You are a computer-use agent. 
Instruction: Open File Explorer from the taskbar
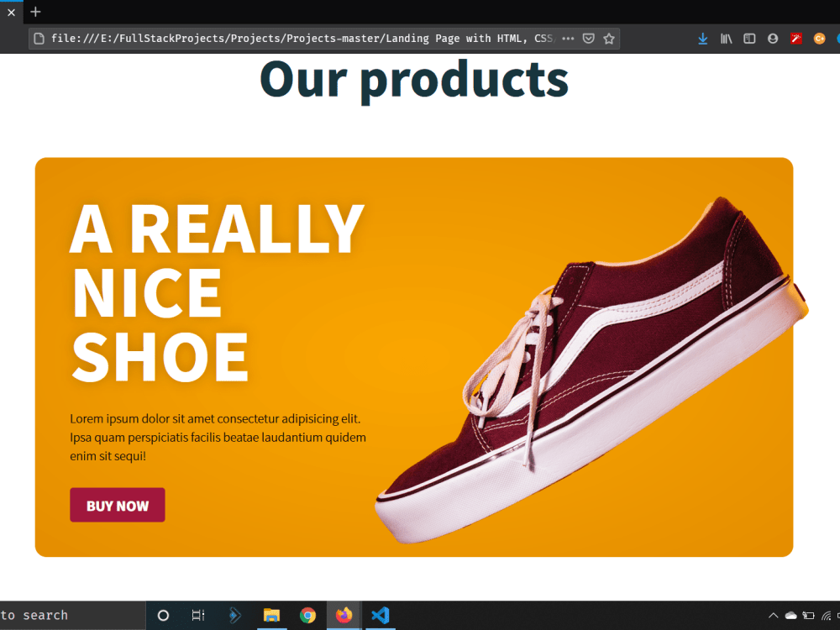point(271,615)
